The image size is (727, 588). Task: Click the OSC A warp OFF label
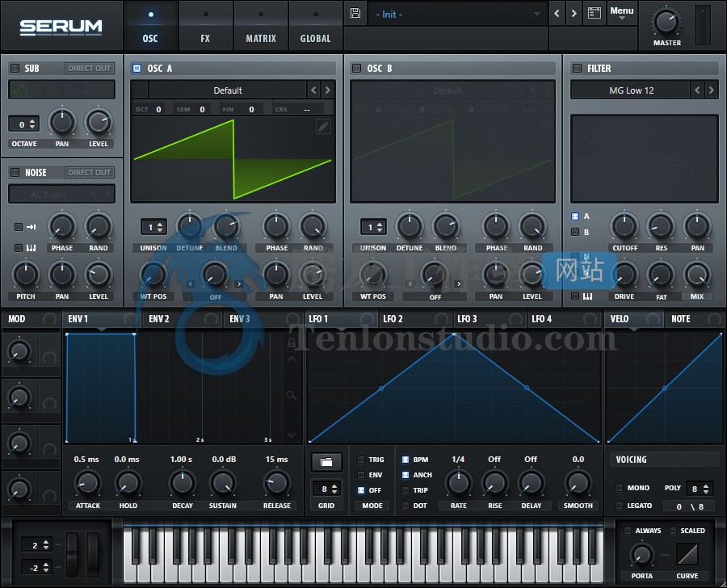(x=215, y=297)
